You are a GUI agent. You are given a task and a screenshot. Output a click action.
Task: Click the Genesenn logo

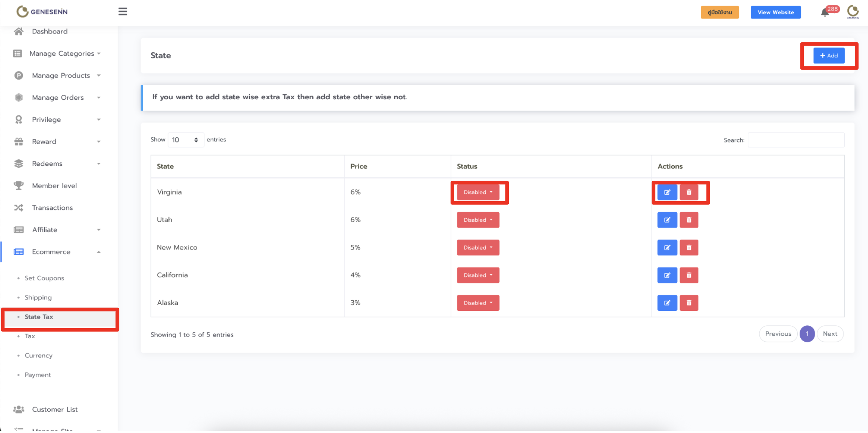point(42,12)
